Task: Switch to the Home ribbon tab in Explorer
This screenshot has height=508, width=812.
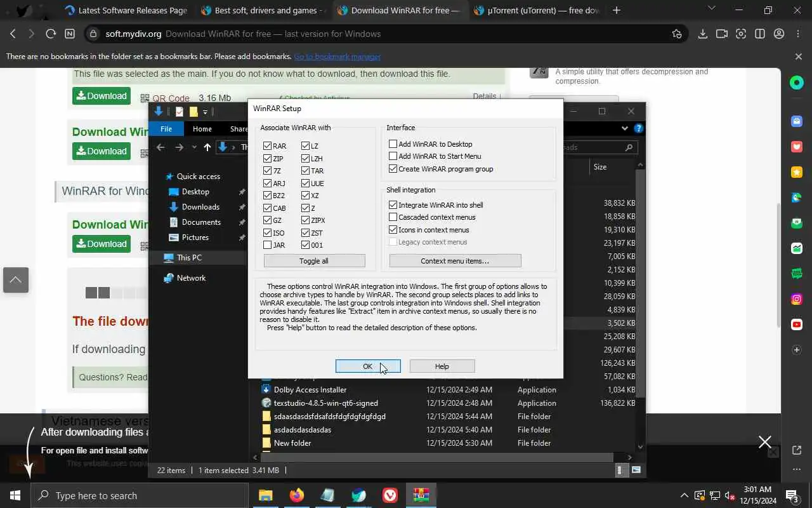Action: pos(202,129)
